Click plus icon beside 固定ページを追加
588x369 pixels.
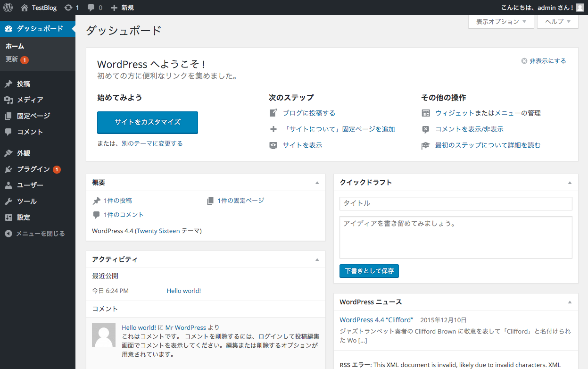273,129
